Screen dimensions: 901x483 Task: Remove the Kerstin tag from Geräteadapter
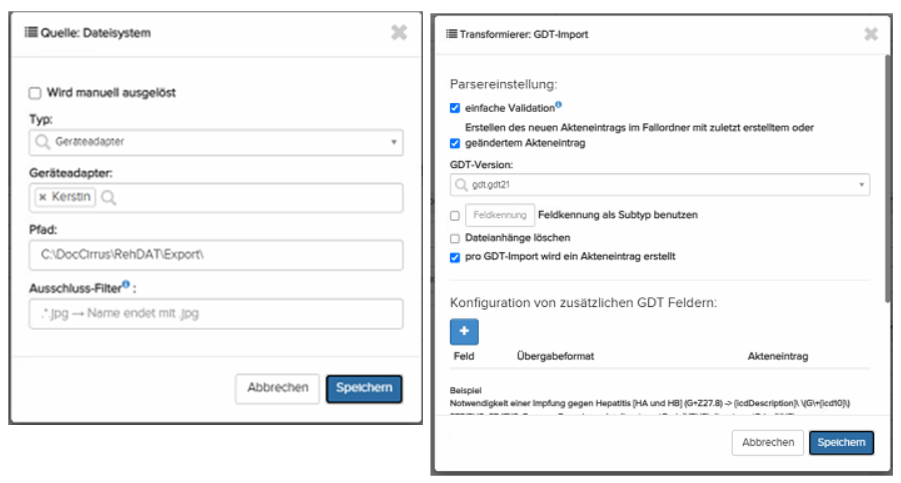pos(43,198)
